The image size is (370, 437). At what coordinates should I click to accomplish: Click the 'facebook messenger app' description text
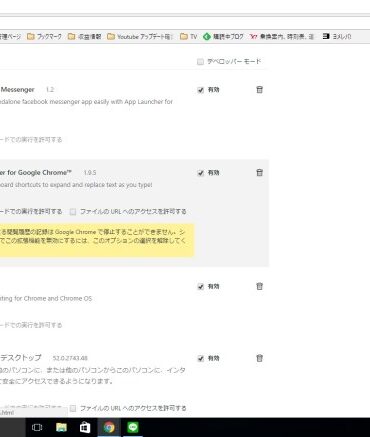pos(86,102)
